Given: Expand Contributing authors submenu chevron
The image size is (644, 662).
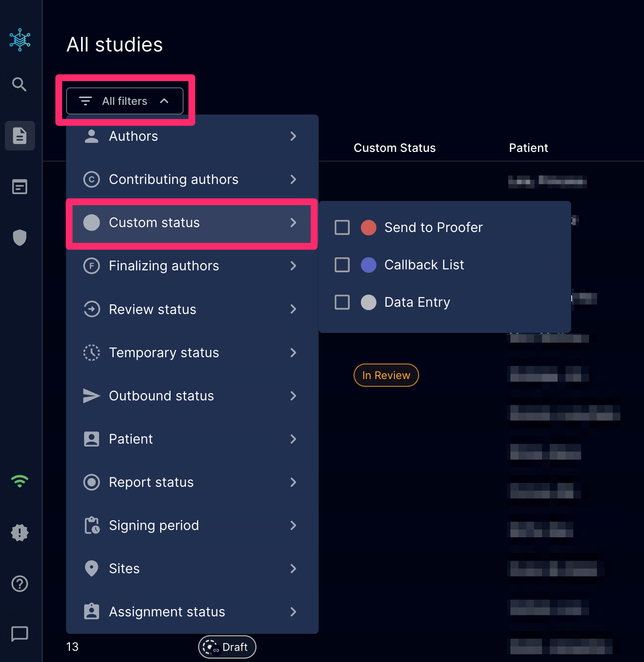Looking at the screenshot, I should (x=293, y=179).
